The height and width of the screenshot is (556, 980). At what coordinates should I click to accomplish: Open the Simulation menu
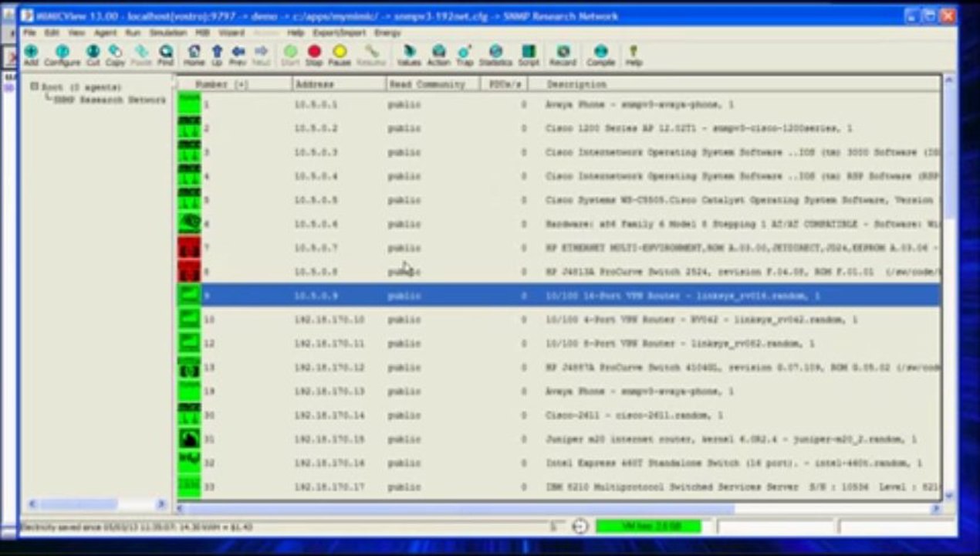pyautogui.click(x=167, y=33)
